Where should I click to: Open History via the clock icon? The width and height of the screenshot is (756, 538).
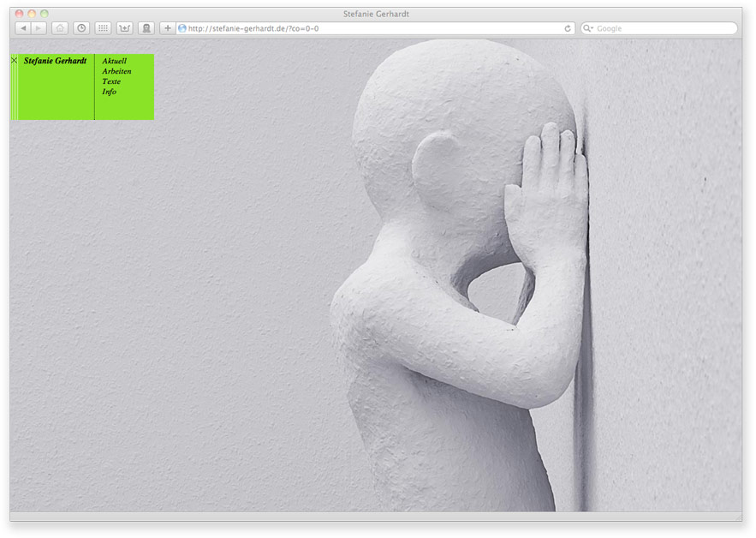[81, 28]
